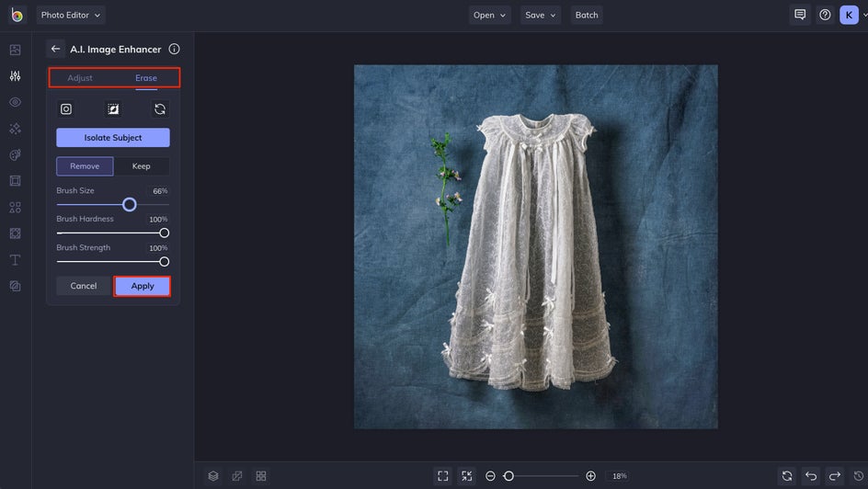Click the Brush Strength slider handle
Screen dimensions: 868x489
point(165,262)
